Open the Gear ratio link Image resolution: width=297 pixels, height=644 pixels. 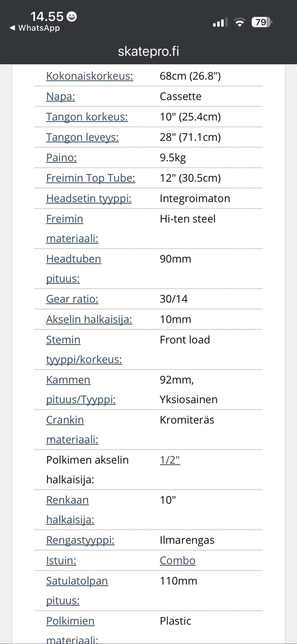(72, 299)
